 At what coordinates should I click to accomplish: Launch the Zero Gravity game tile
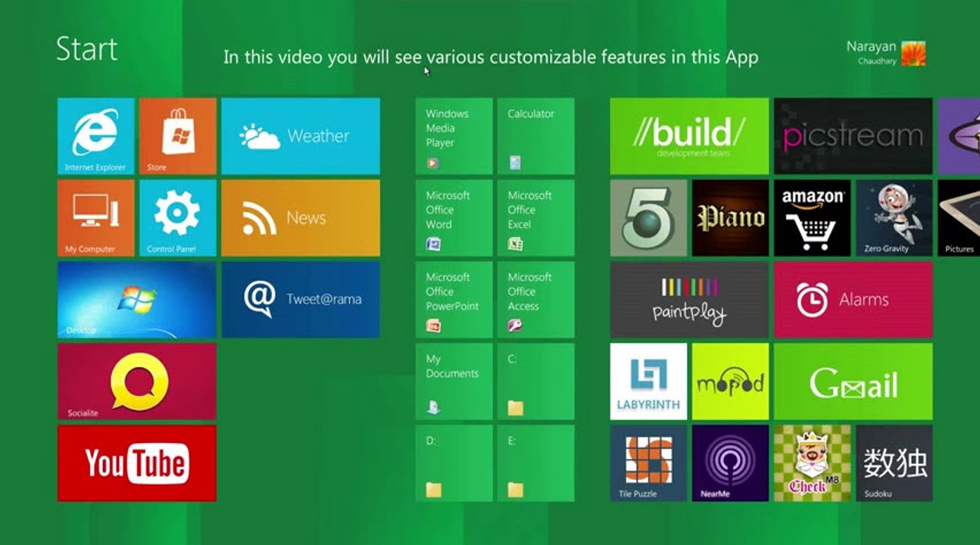pyautogui.click(x=894, y=218)
